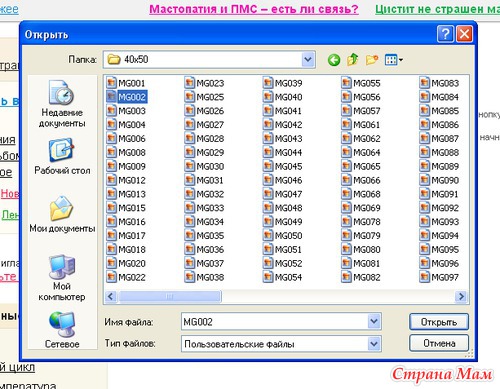Select file MG023 icon
Screen dimensions: 500x389
190,83
